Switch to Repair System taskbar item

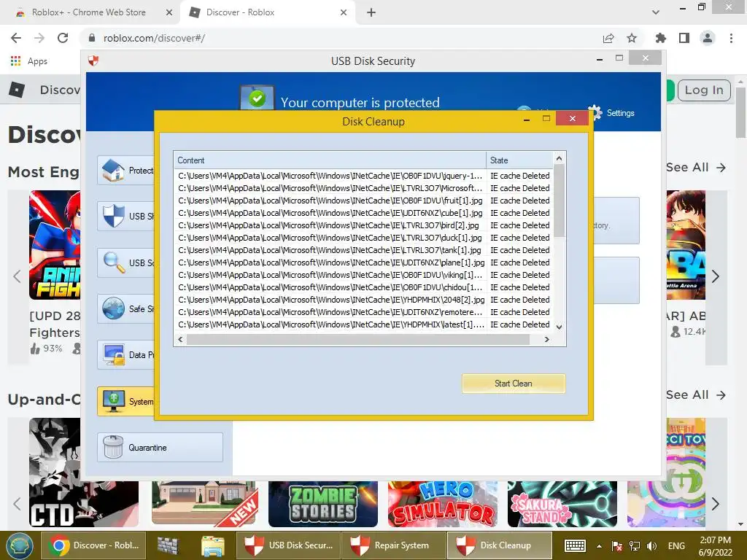click(392, 545)
